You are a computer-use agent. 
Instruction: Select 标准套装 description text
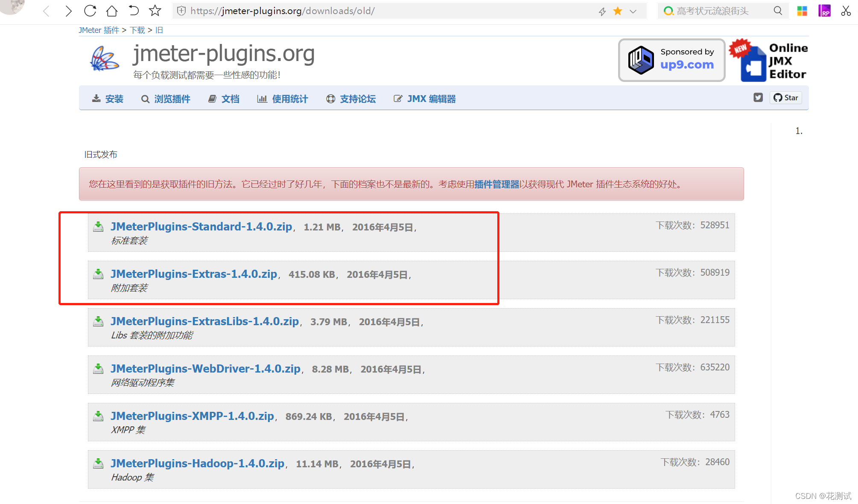[x=129, y=241]
